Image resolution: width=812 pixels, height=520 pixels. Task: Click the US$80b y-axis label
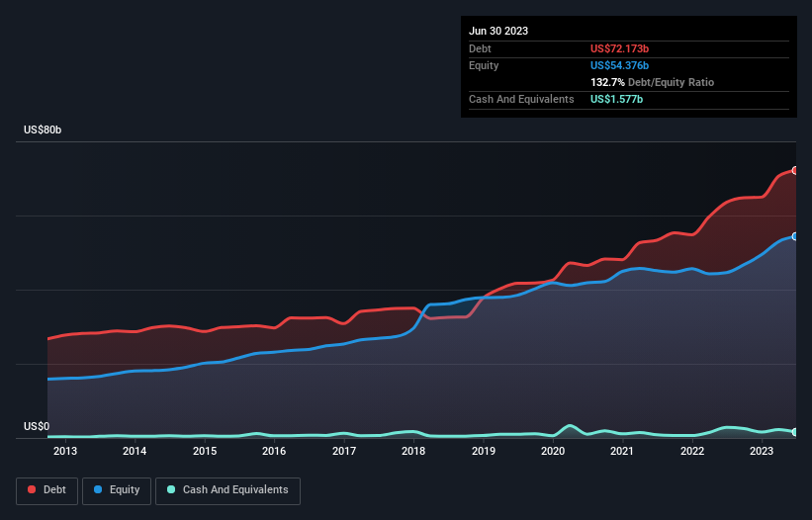click(43, 130)
